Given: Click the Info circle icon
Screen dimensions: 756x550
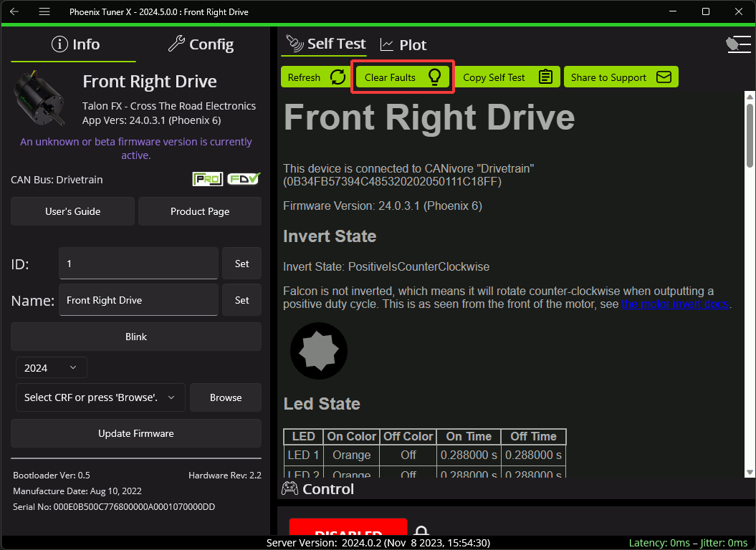Looking at the screenshot, I should coord(59,44).
